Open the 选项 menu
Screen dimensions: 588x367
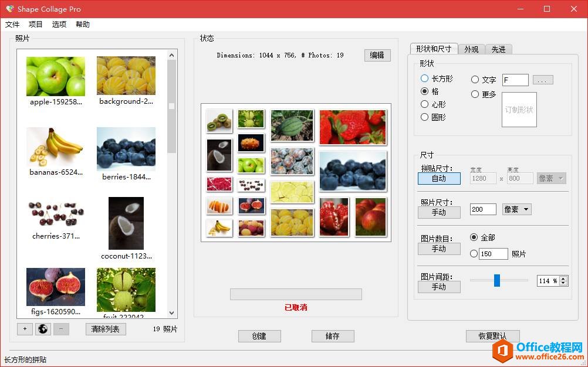(59, 24)
